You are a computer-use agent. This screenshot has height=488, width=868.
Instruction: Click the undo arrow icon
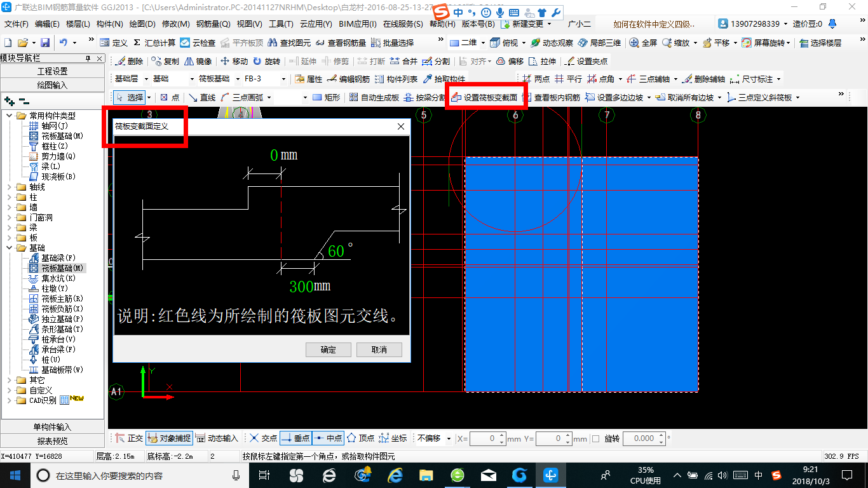64,43
